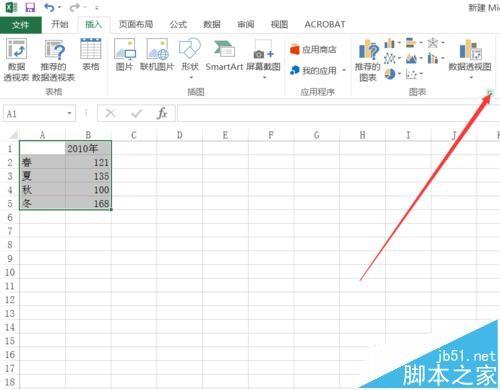Click cell with value 121
The image size is (500, 390).
pos(88,162)
